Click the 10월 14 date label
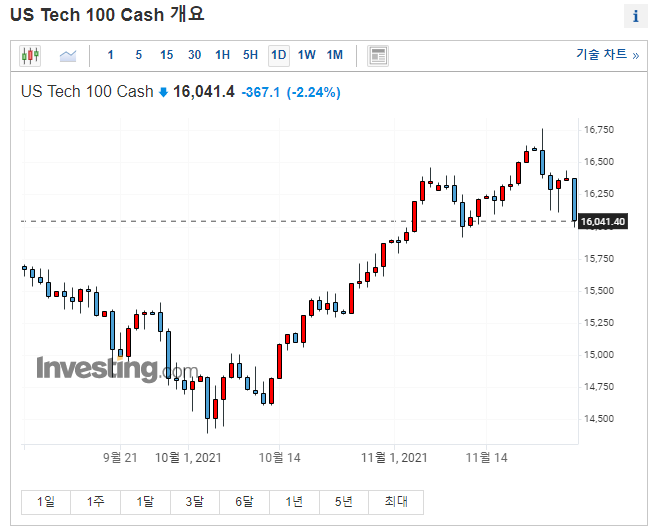The height and width of the screenshot is (527, 656). point(279,458)
